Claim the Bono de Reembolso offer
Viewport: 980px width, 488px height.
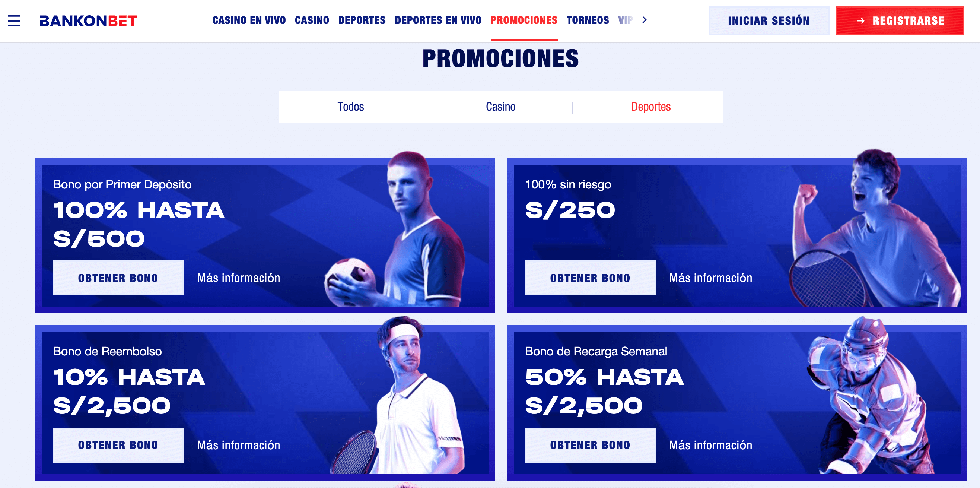(x=118, y=445)
